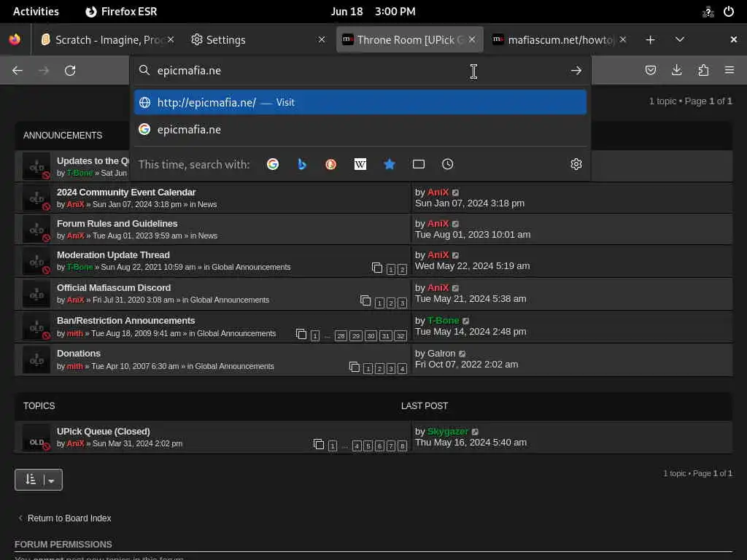Go to page 3 of Official Mafiascum Discord
The width and height of the screenshot is (747, 560).
point(402,303)
